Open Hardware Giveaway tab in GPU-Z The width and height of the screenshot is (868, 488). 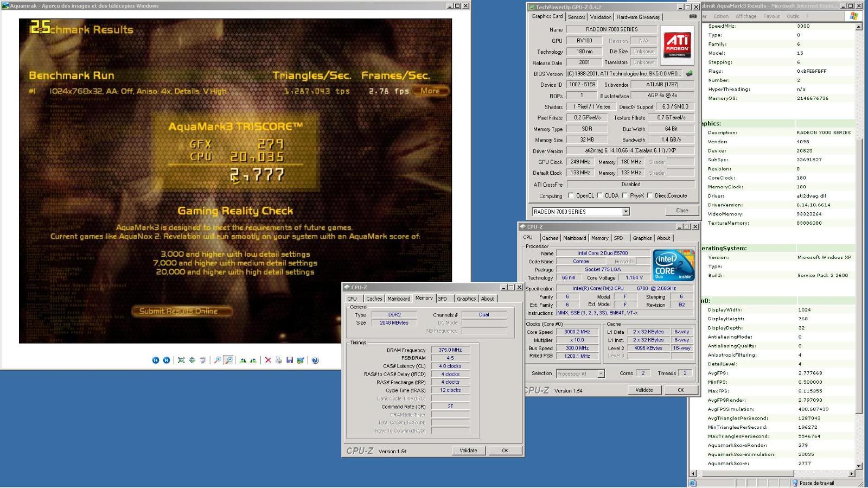(x=638, y=17)
